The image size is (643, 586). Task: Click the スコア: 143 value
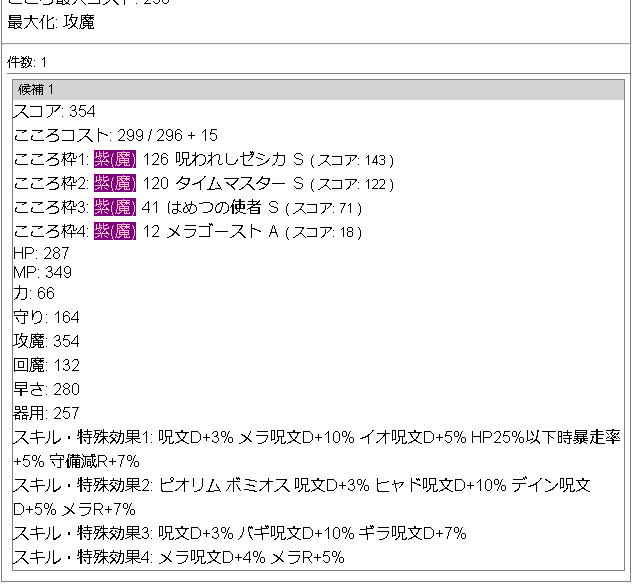352,160
